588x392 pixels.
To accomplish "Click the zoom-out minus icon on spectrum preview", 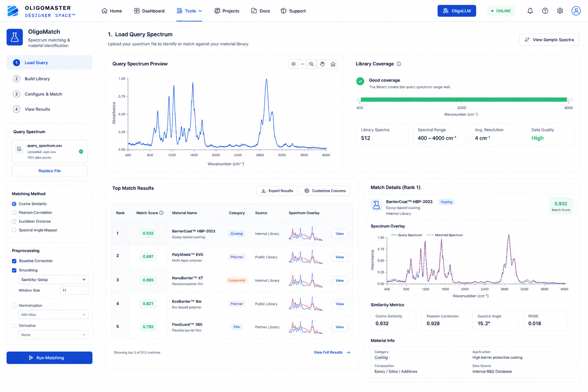I will (302, 64).
